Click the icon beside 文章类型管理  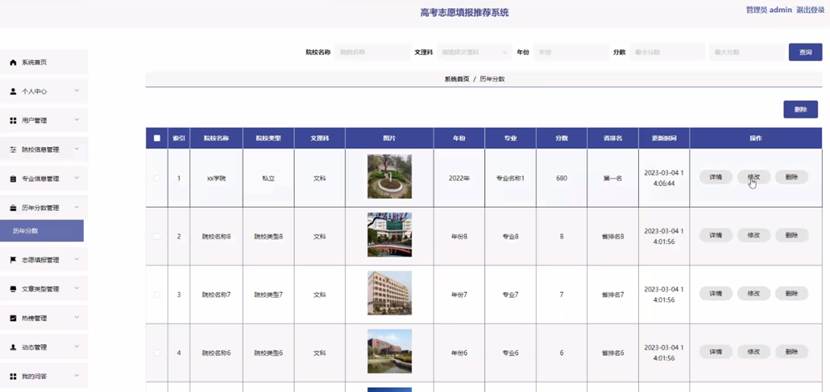[13, 289]
